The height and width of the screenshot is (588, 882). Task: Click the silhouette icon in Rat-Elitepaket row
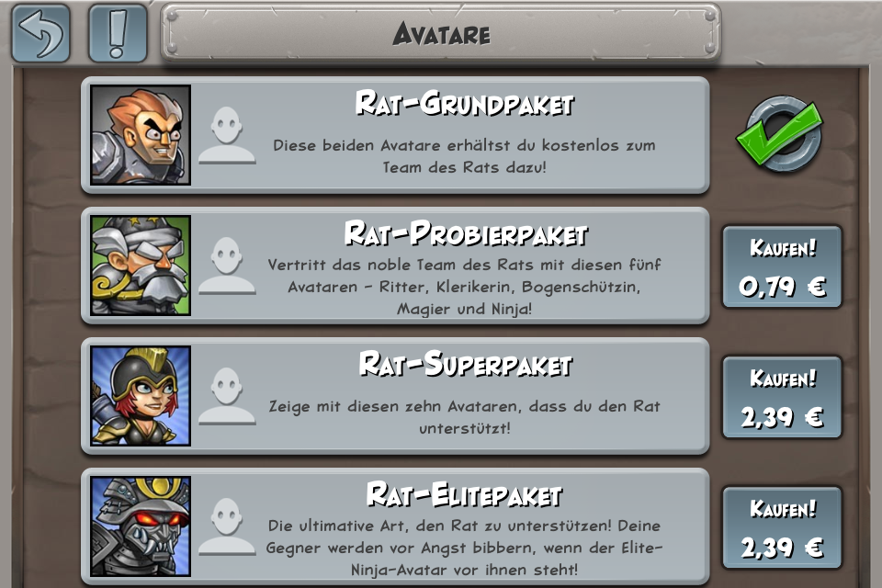[x=227, y=526]
